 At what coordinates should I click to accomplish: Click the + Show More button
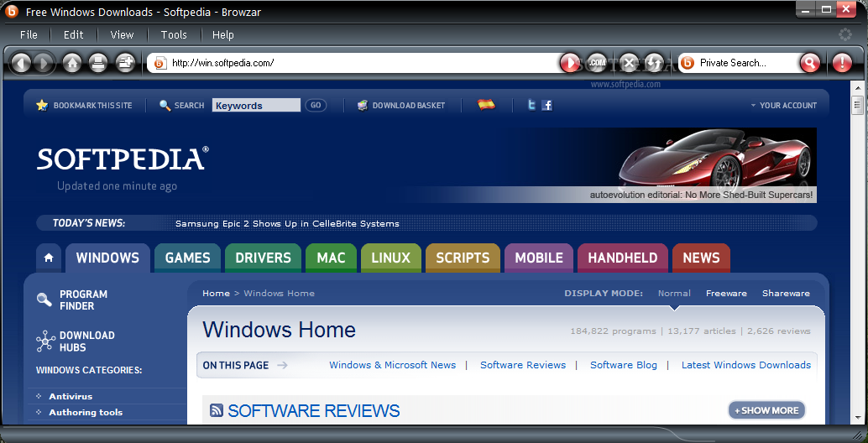pyautogui.click(x=766, y=410)
